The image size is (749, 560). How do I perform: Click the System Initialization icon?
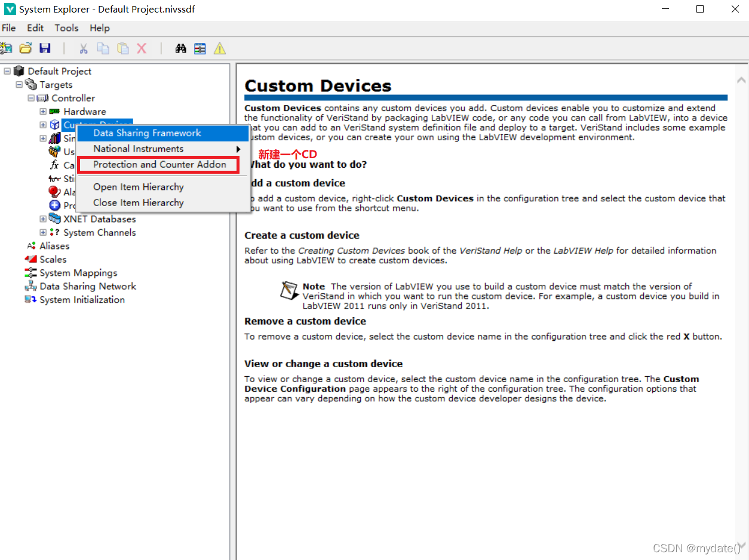(31, 300)
